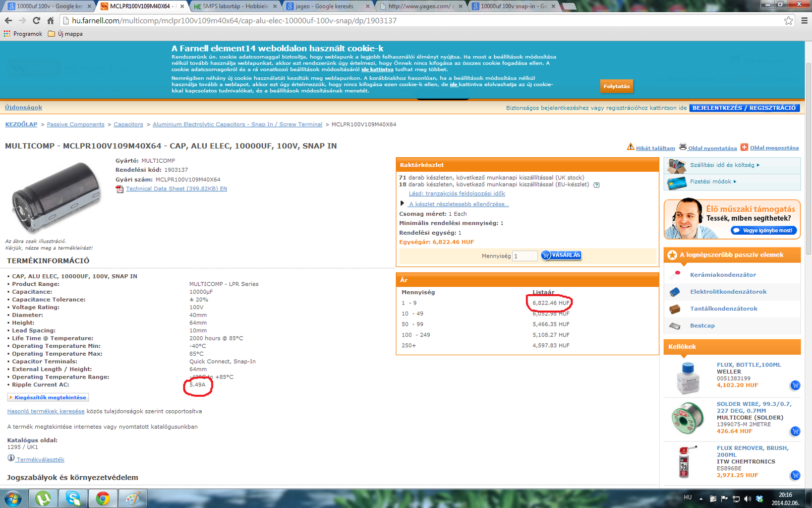812x508 pixels.
Task: Switch to the first 10000uf 100v Google tab
Action: coord(50,6)
